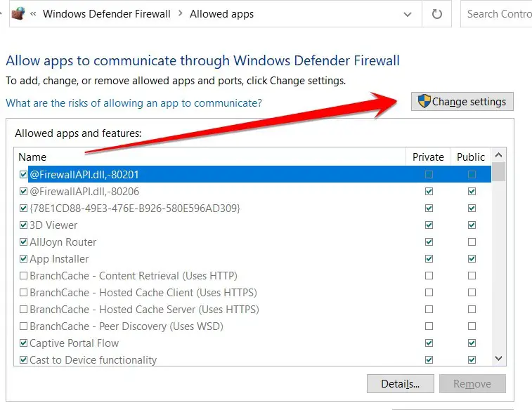
Task: Uncheck the AllJoyn Router checkbox
Action: tap(23, 242)
